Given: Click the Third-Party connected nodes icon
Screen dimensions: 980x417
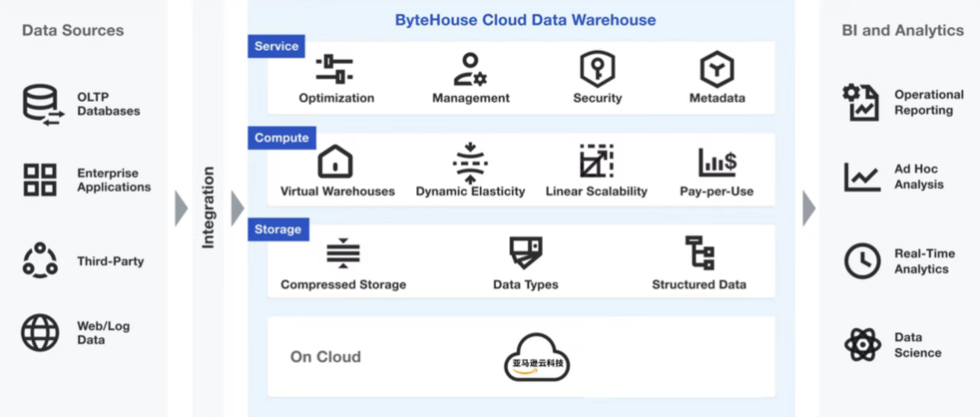Looking at the screenshot, I should (40, 261).
